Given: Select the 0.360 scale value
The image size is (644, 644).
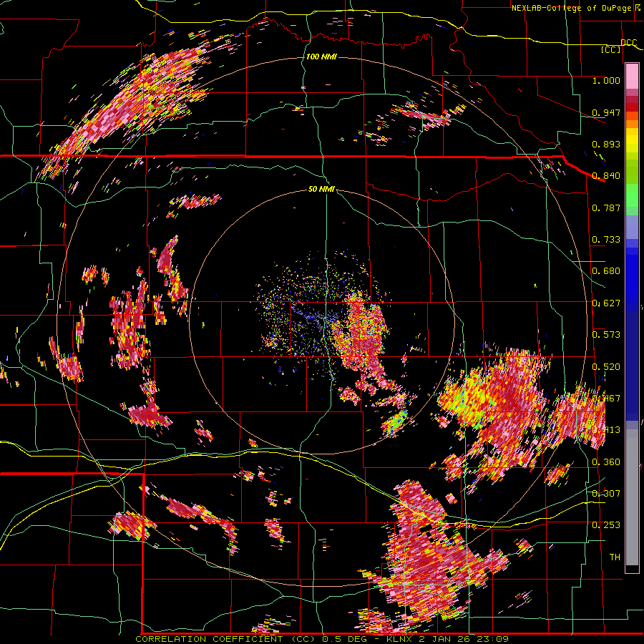Looking at the screenshot, I should tap(606, 462).
